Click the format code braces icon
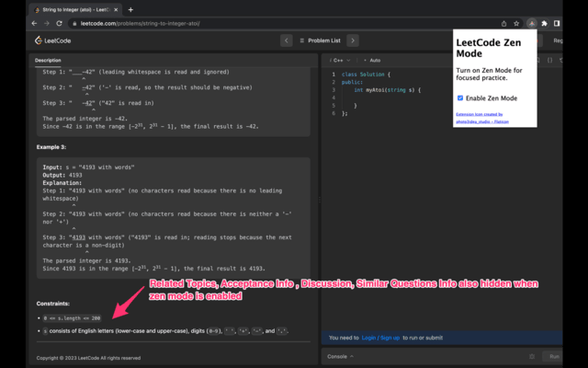The height and width of the screenshot is (368, 588). tap(549, 60)
